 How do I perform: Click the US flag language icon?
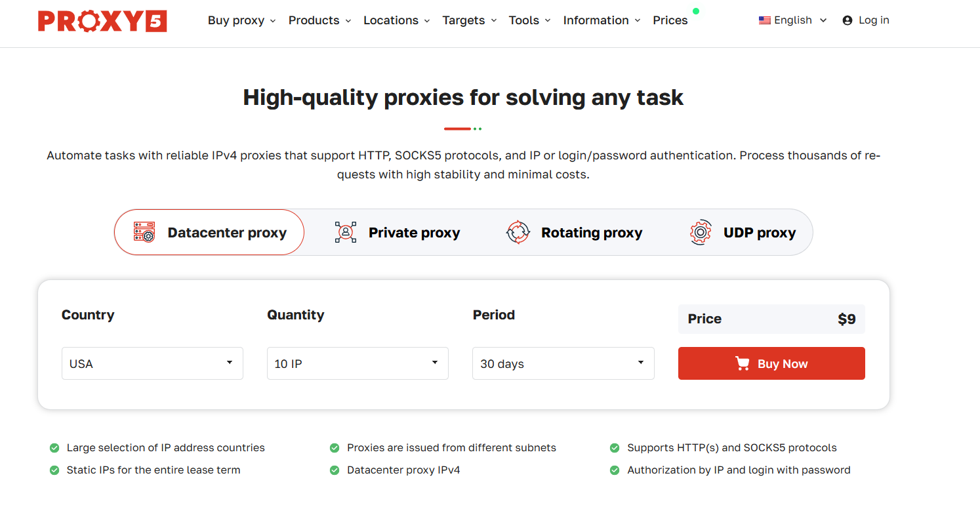click(764, 20)
